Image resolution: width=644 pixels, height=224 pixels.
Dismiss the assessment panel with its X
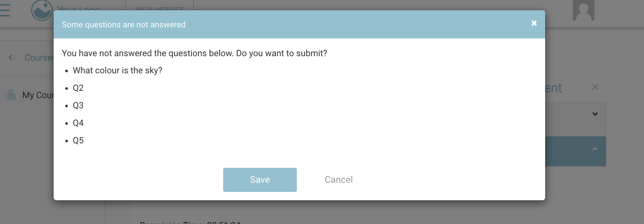[595, 87]
